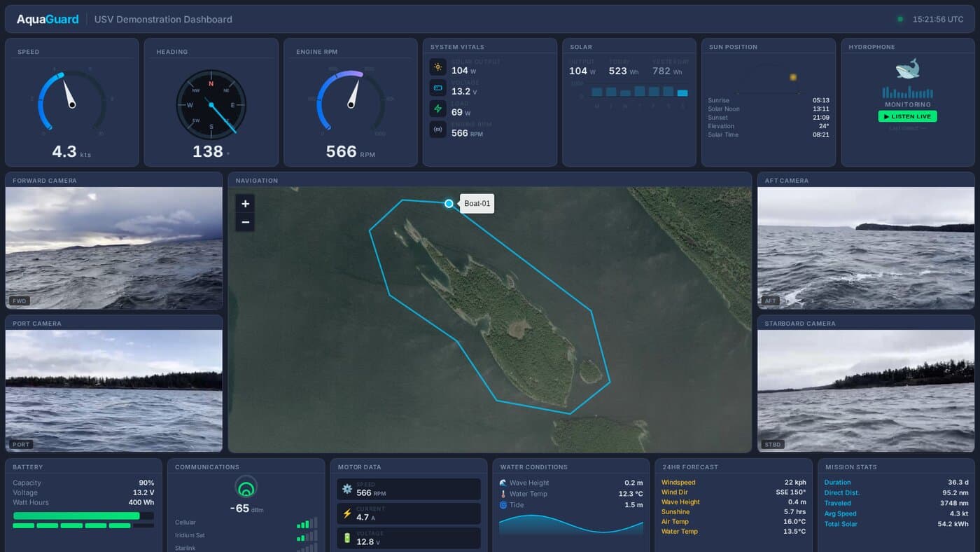
Task: Zoom in the navigation map
Action: 245,204
